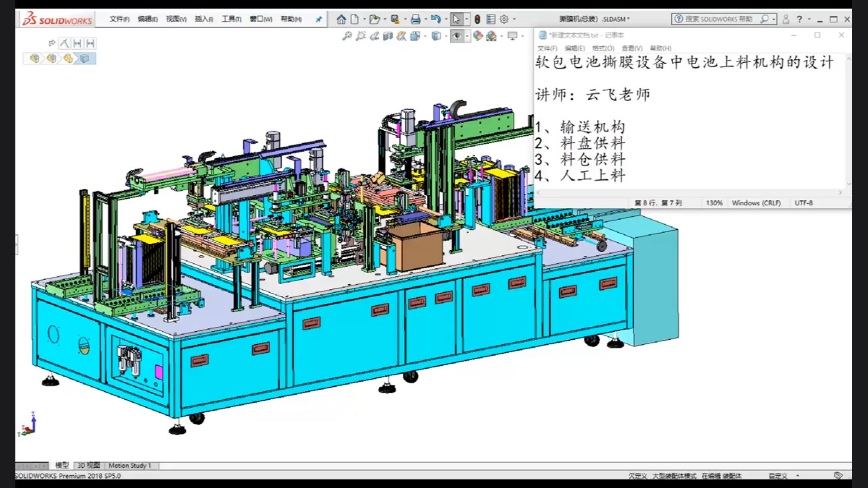Click the first horizontal dimension icon
Viewport: 868px width, 488px height.
(77, 43)
